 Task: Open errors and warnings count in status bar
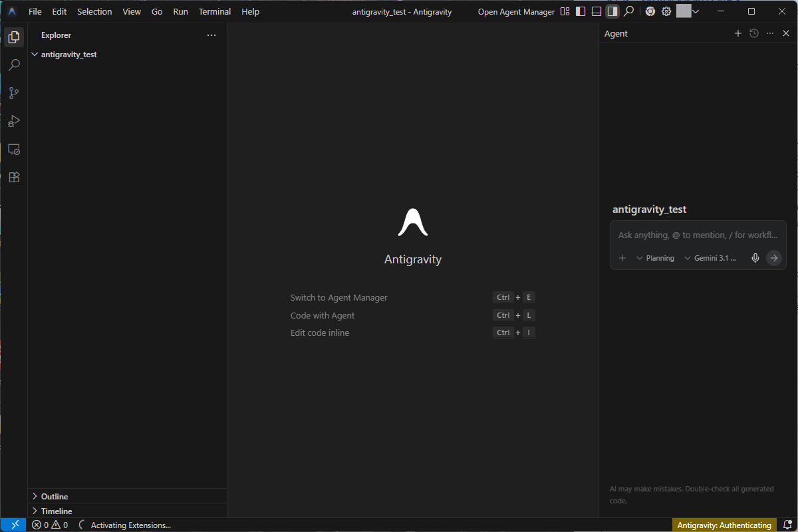50,525
